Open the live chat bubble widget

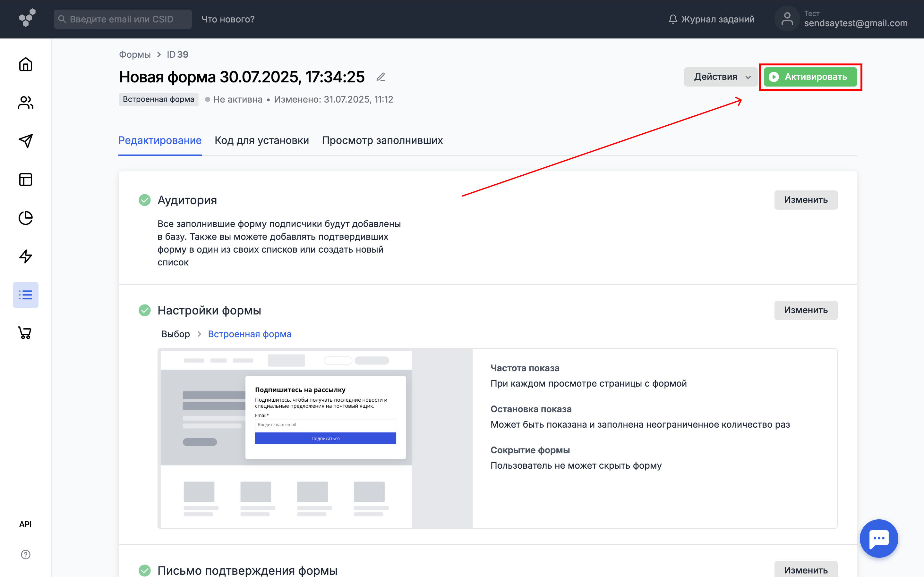878,538
